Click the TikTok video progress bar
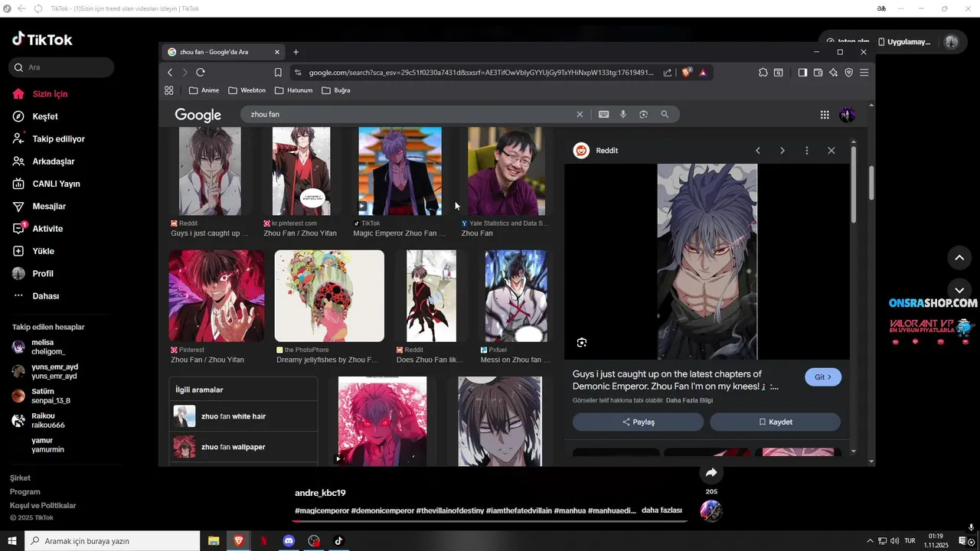Screen dimensions: 980x551 coord(492,521)
